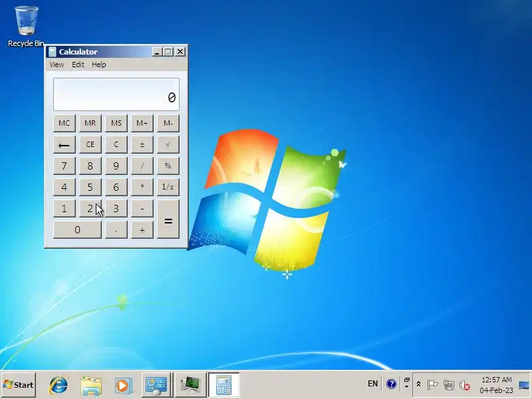Click the backspace arrow key in Calculator
This screenshot has height=399, width=532.
[x=64, y=145]
